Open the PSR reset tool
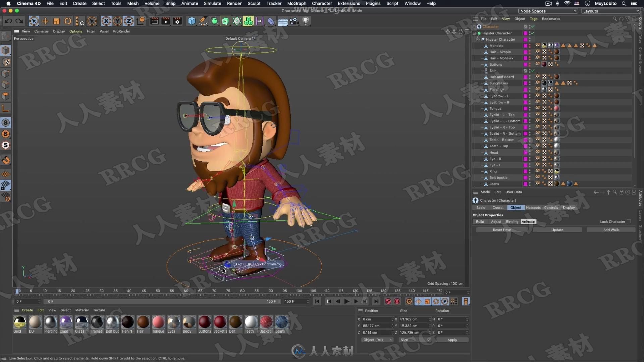644x362 pixels. pos(80,21)
